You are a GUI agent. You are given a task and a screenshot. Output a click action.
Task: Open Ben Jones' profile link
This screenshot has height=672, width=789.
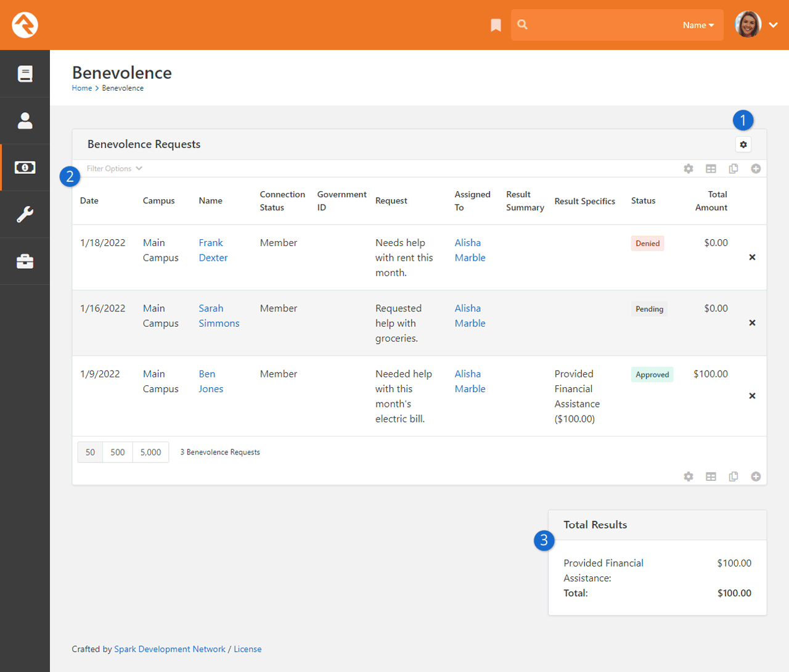pos(211,382)
